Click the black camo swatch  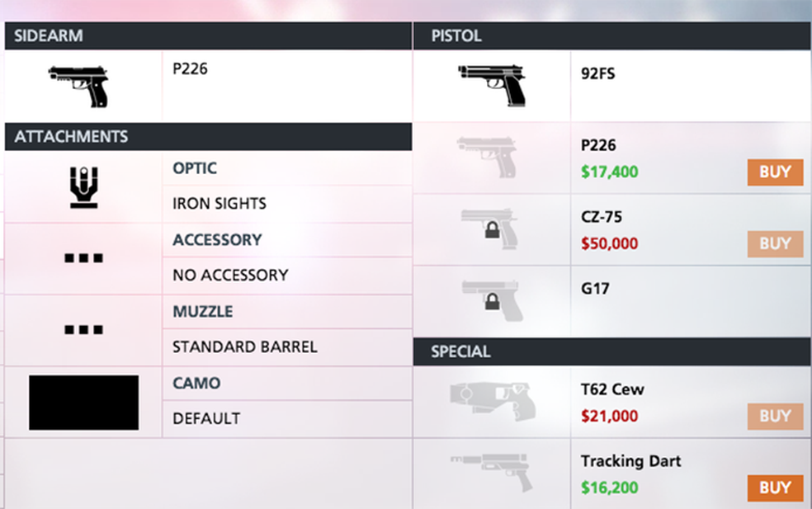click(x=83, y=403)
